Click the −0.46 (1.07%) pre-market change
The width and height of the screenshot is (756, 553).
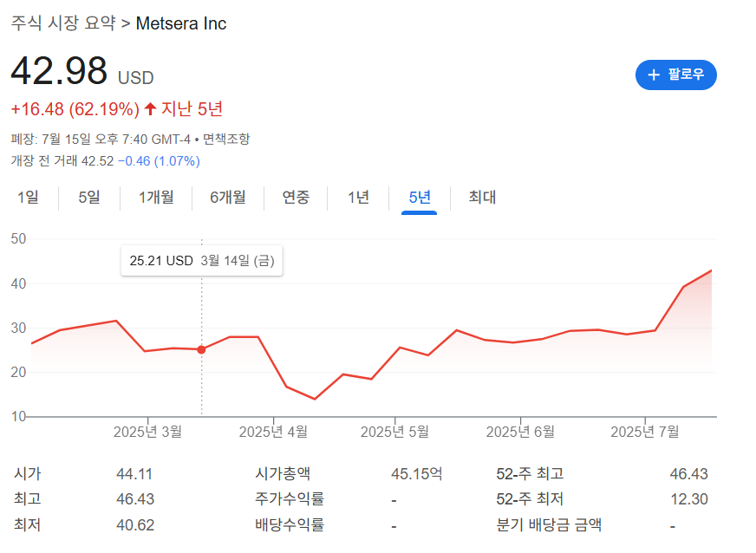[160, 161]
